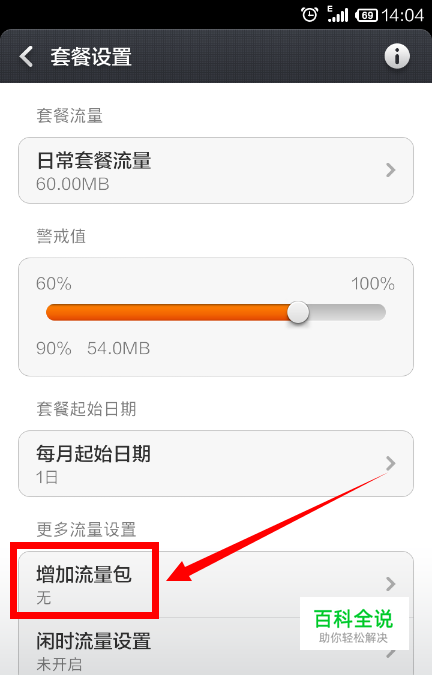The image size is (434, 675).
Task: Expand chevron beside 日常套餐流量
Action: [391, 170]
